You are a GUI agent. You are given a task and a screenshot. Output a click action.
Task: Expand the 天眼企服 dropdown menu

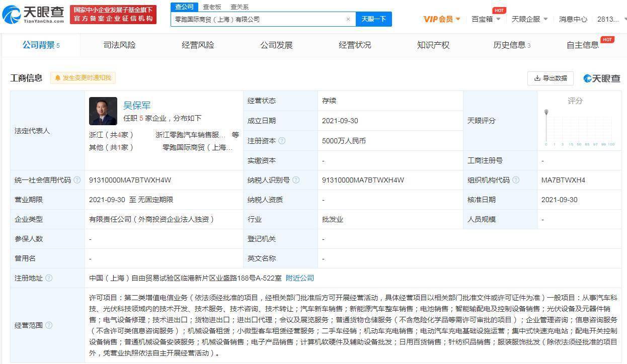click(529, 19)
